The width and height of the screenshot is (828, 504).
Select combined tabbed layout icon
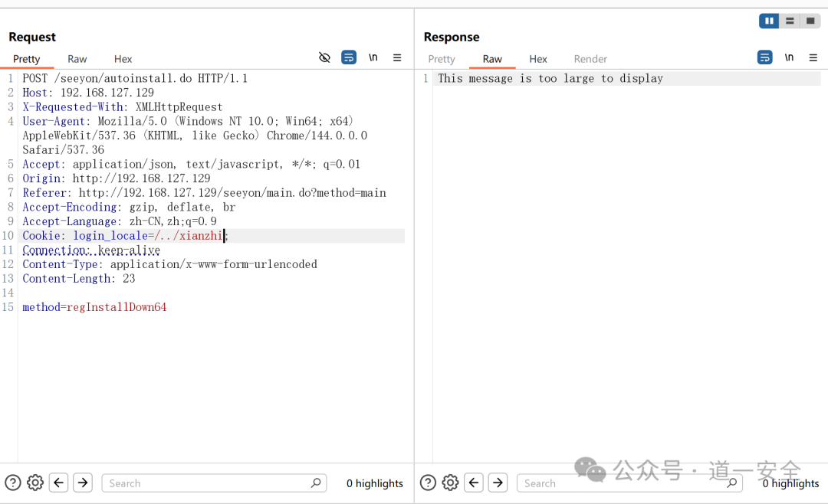810,21
